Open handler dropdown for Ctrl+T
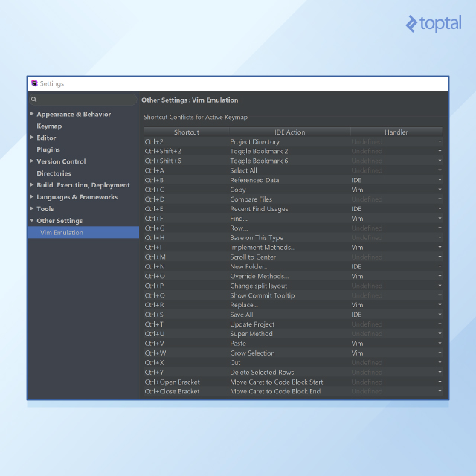The image size is (476, 476). (x=440, y=324)
